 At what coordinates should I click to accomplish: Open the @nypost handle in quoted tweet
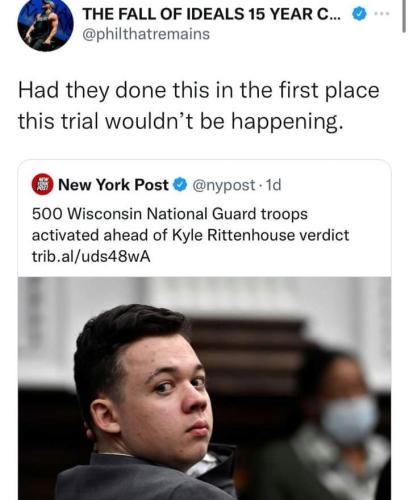click(224, 185)
